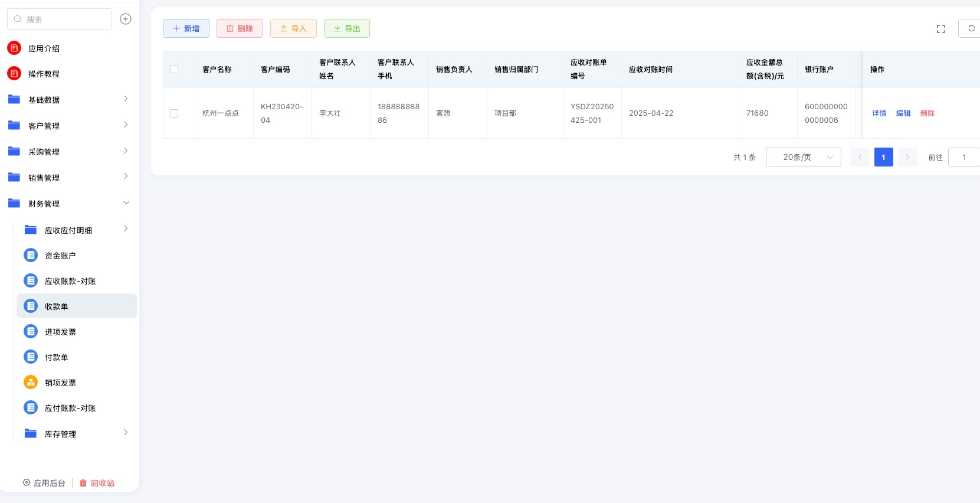Toggle the select-all checkbox in table header
Image resolution: width=980 pixels, height=503 pixels.
[174, 69]
